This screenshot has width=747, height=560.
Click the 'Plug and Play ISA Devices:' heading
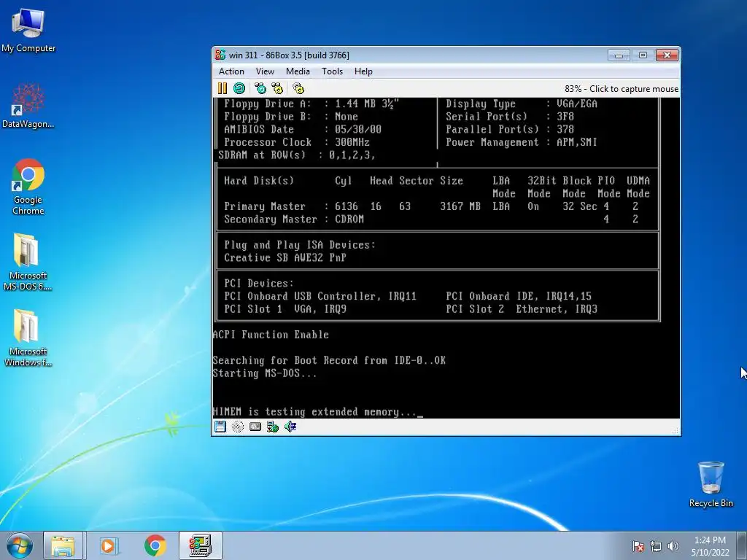pos(300,245)
